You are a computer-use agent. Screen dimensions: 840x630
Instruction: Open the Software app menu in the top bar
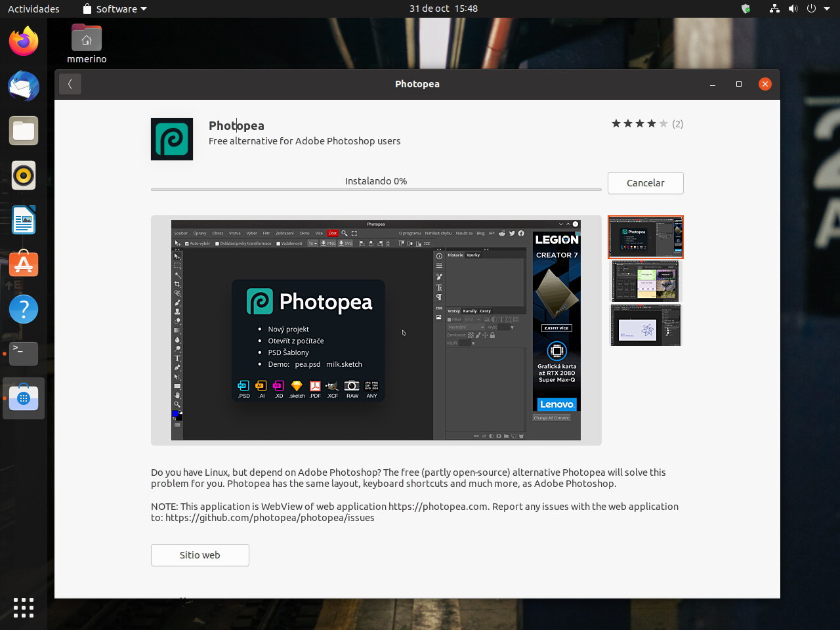pos(115,9)
